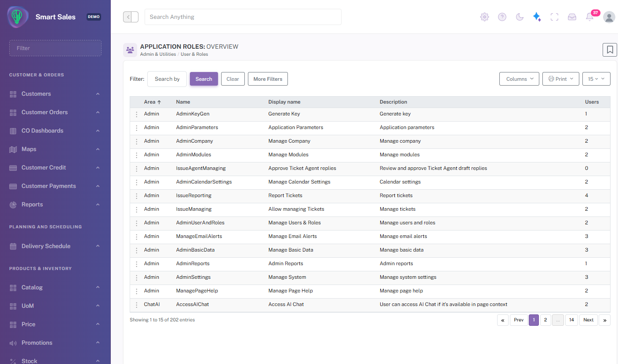This screenshot has height=364, width=618.
Task: Sort table by Area column header
Action: [153, 102]
